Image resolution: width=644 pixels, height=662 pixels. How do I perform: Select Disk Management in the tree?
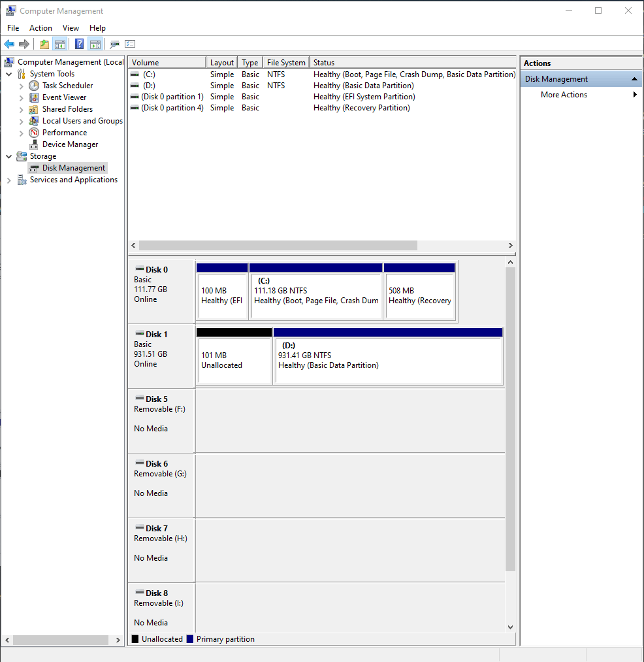[74, 168]
